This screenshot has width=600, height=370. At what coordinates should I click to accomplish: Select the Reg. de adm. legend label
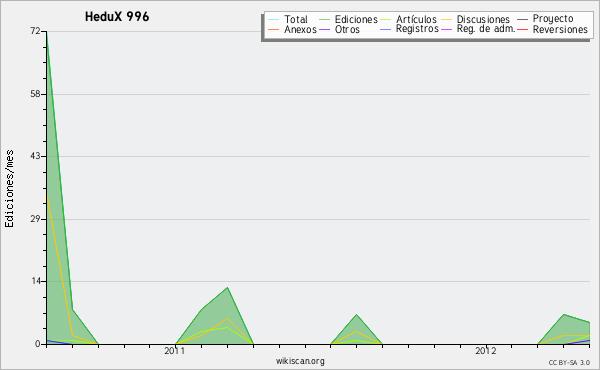(486, 29)
